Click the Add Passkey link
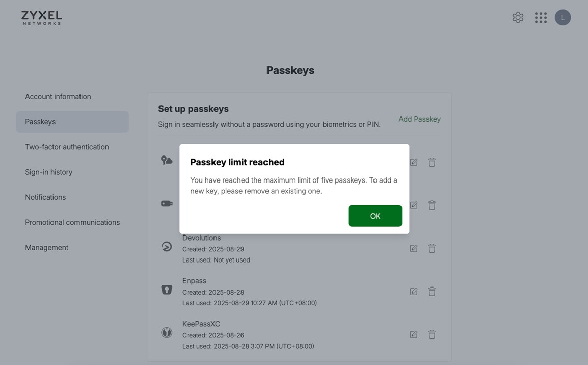The width and height of the screenshot is (588, 365). pyautogui.click(x=420, y=119)
